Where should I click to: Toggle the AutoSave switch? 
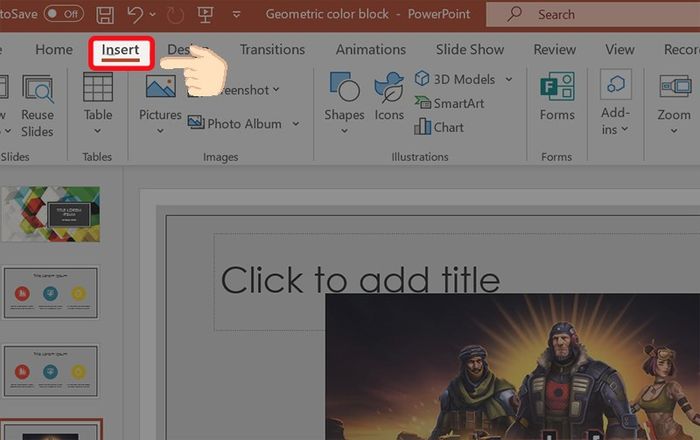[x=63, y=14]
